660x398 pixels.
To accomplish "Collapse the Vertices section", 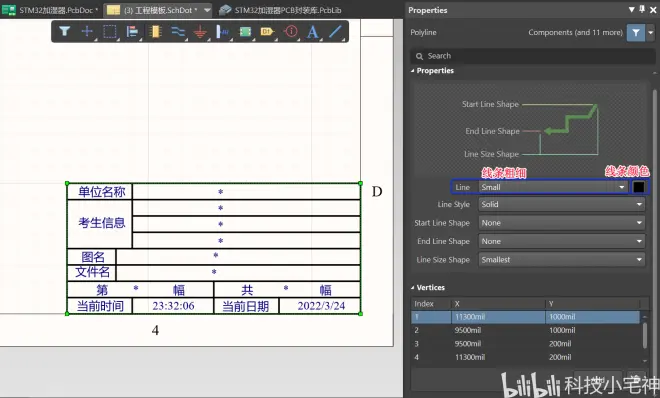I will 413,288.
